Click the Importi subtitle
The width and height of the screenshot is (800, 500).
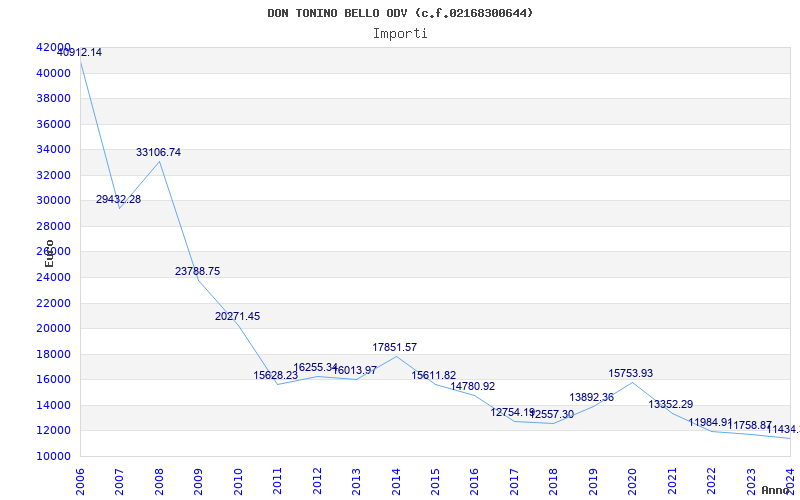[x=400, y=34]
